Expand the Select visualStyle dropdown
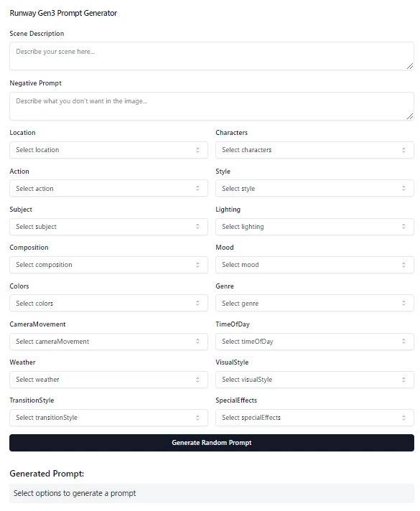Screen dimensions: 420x511 [314, 380]
